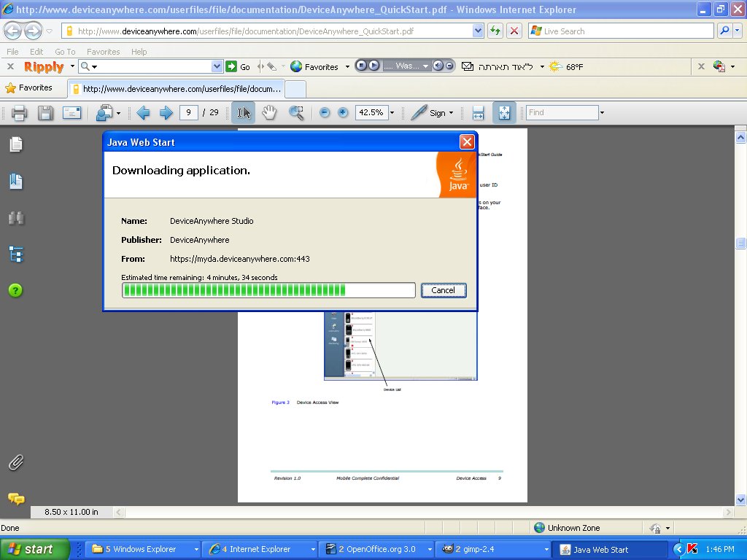Image resolution: width=747 pixels, height=560 pixels.
Task: Open OpenOffice.org 3.0 taskbar group
Action: [378, 549]
